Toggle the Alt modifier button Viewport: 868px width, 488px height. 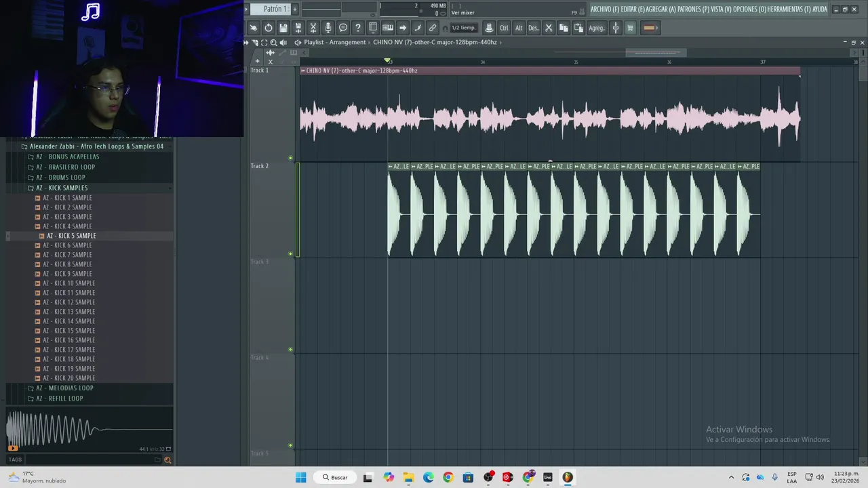click(519, 28)
